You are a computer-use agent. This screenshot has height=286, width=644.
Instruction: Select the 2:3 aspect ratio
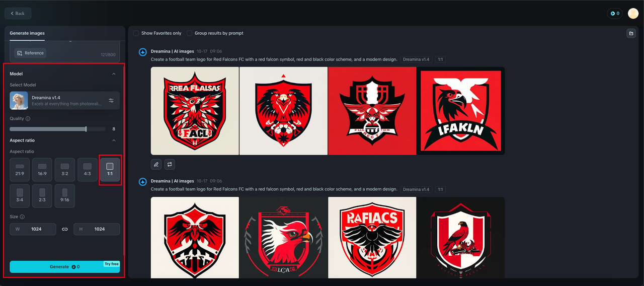click(42, 196)
